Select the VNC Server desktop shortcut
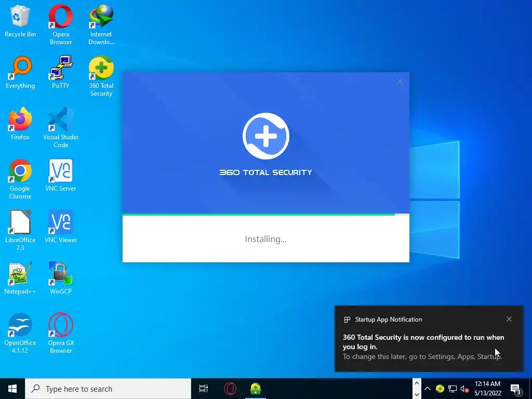 pyautogui.click(x=61, y=176)
